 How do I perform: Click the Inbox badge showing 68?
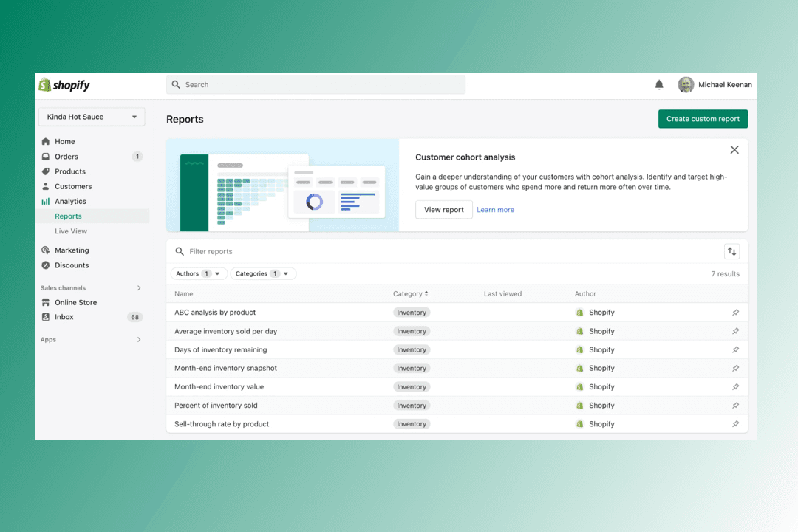click(135, 317)
